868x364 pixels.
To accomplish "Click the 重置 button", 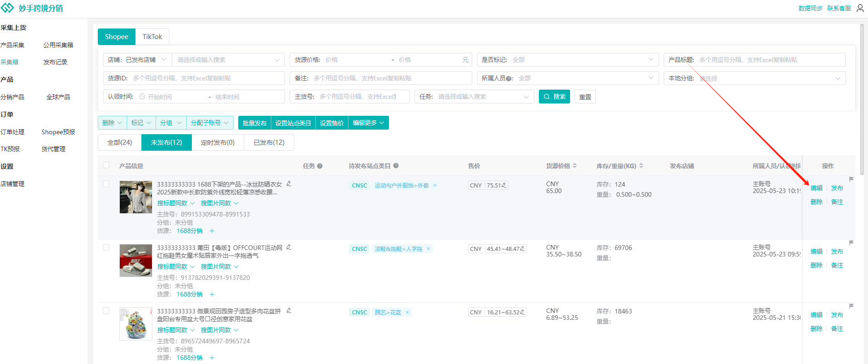I will [x=585, y=97].
